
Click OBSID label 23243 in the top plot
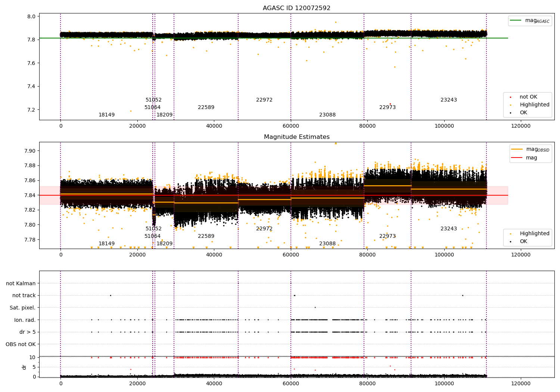tap(449, 100)
